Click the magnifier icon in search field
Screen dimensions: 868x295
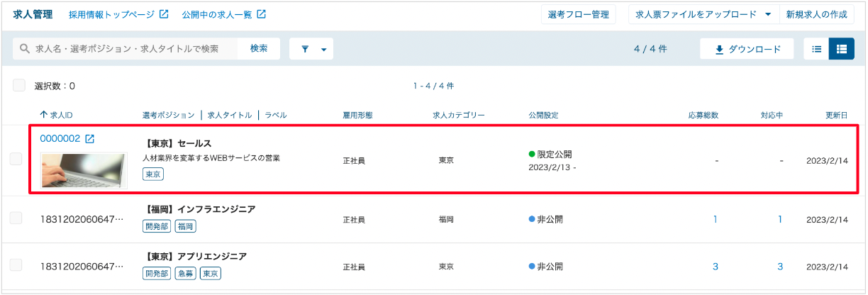pyautogui.click(x=25, y=49)
